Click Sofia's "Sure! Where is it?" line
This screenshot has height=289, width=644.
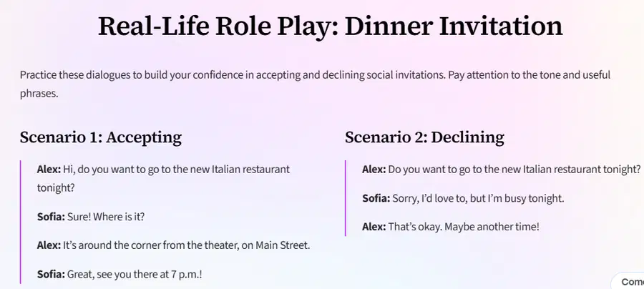(x=91, y=217)
